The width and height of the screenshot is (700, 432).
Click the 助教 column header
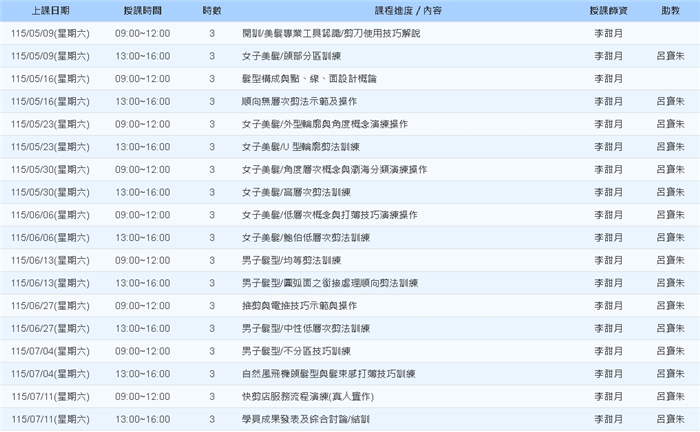click(670, 9)
